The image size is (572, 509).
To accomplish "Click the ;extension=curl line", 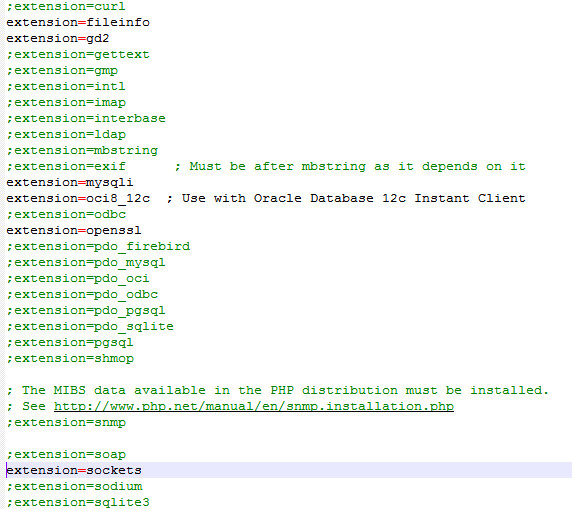I will click(66, 6).
